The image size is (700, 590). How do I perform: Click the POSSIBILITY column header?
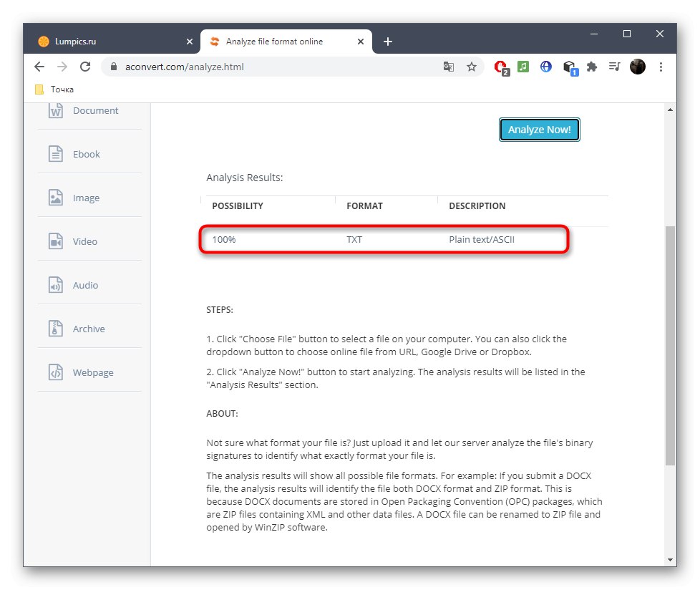click(x=238, y=206)
